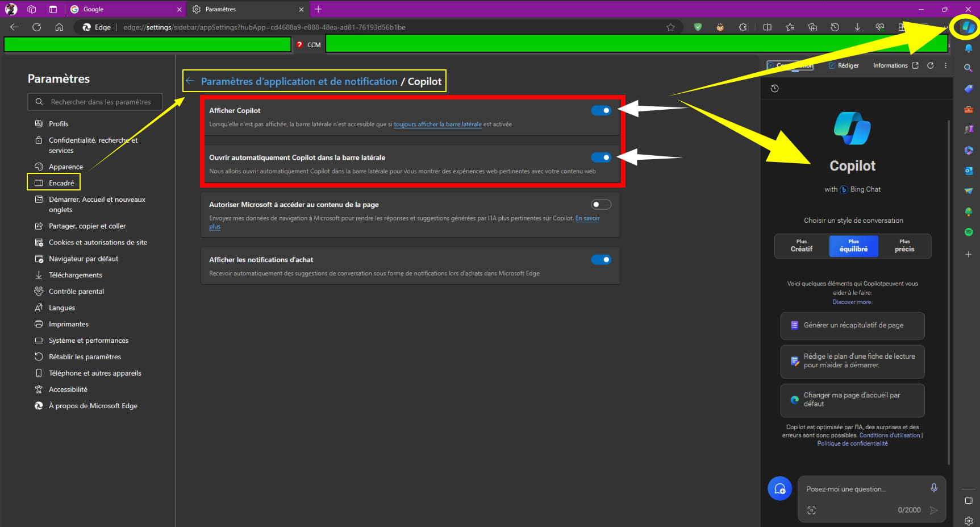Open the Favorites list toolbar icon
The width and height of the screenshot is (980, 527).
tap(790, 27)
